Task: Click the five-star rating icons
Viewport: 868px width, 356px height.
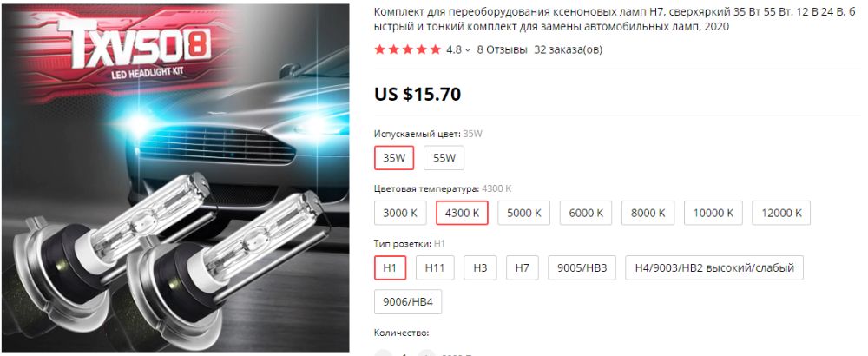Action: [x=408, y=49]
